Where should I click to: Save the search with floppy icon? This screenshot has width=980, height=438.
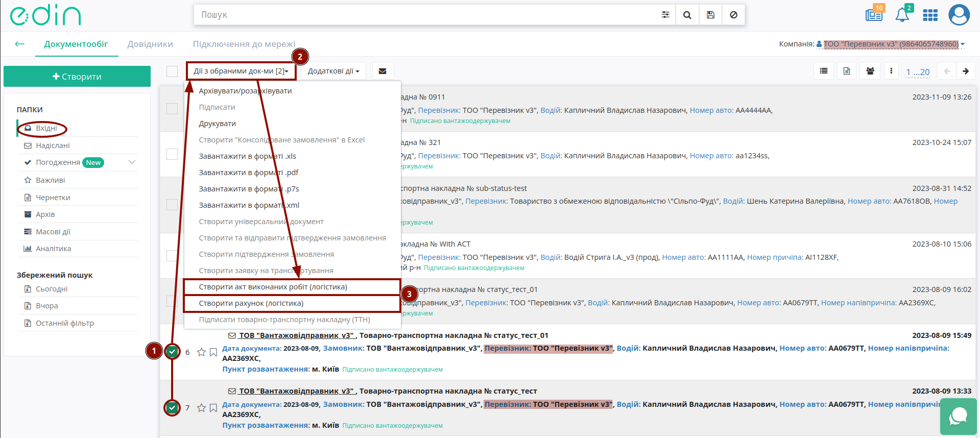pos(710,15)
